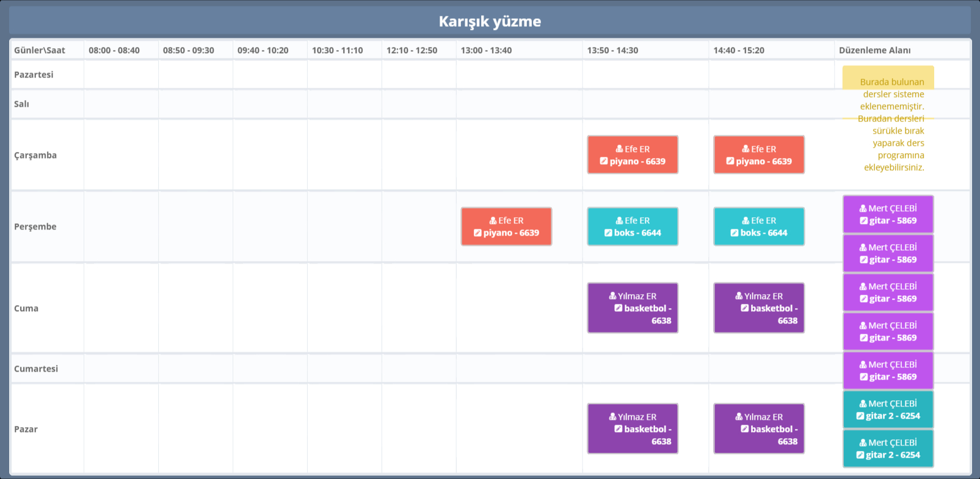Click the Düzenleme Alanı column header
The height and width of the screenshot is (479, 980).
(874, 50)
